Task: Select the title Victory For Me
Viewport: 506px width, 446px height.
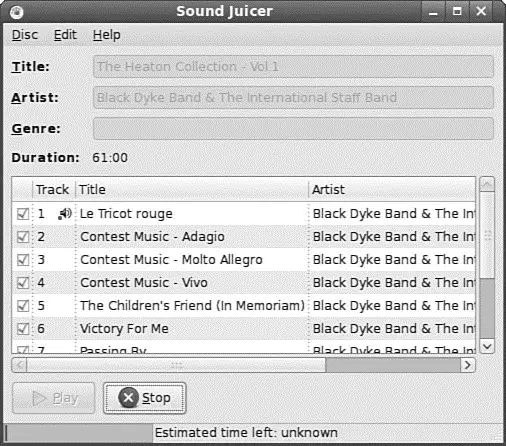Action: pos(124,329)
